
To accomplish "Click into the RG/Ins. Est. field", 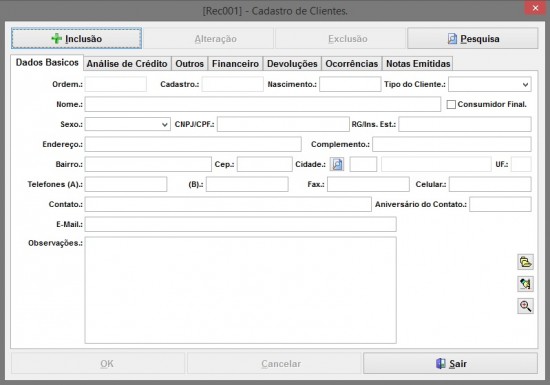I will (x=465, y=124).
